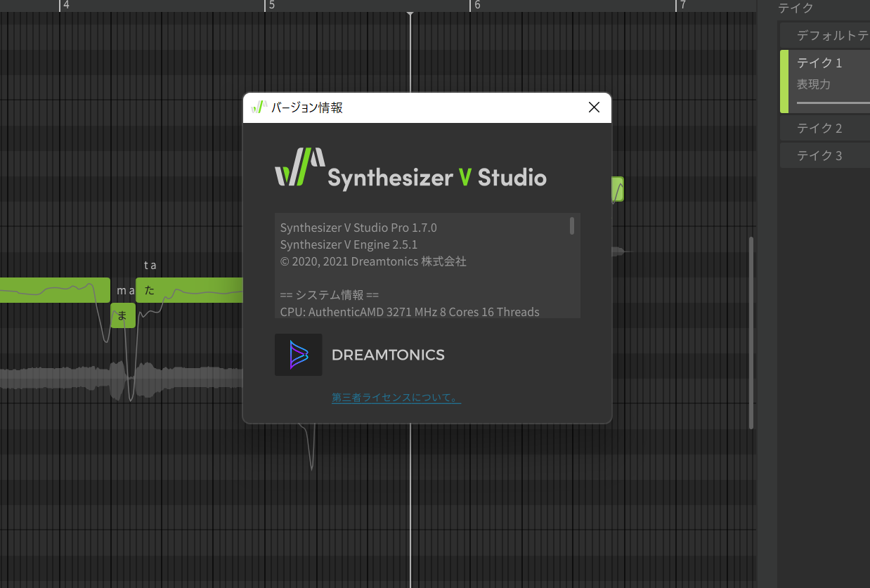Click 'Synthesizer V Engine 2.5.1' text
Viewport: 870px width, 588px height.
[349, 244]
